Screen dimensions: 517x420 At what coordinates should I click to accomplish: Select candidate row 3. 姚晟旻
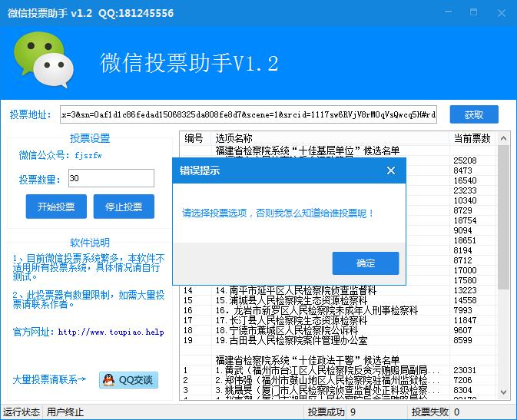[x=338, y=390]
